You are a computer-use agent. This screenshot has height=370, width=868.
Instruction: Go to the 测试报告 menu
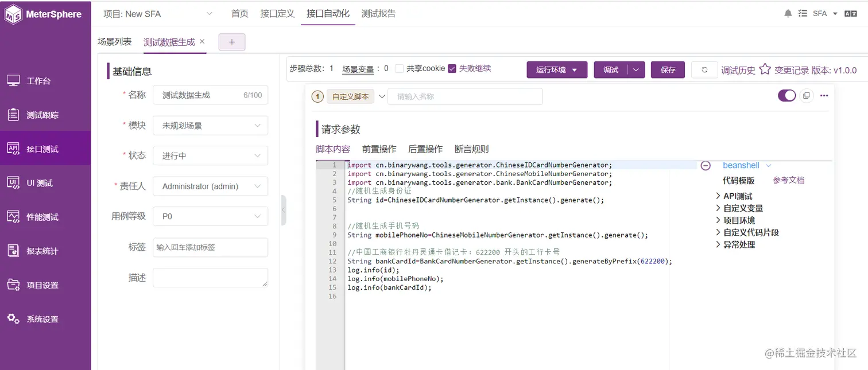pyautogui.click(x=378, y=14)
